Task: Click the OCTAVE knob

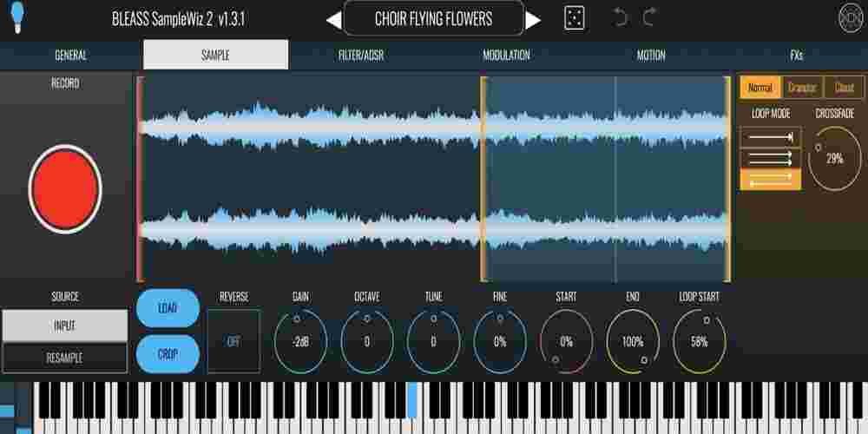Action: (x=367, y=341)
